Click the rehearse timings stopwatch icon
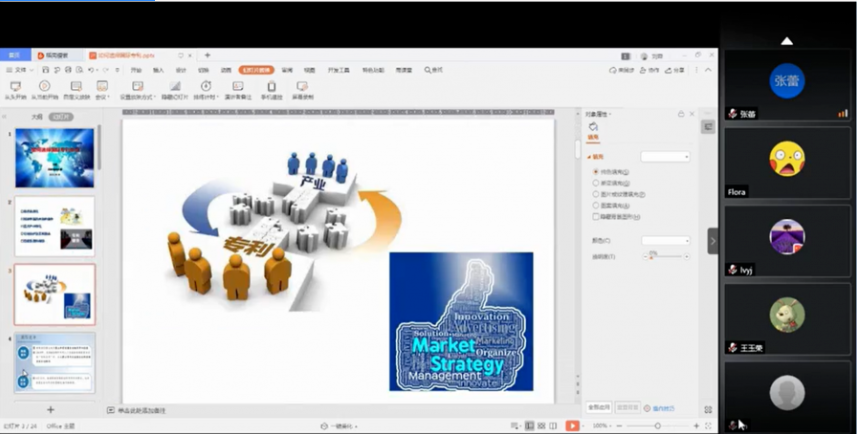This screenshot has width=857, height=434. tap(206, 86)
